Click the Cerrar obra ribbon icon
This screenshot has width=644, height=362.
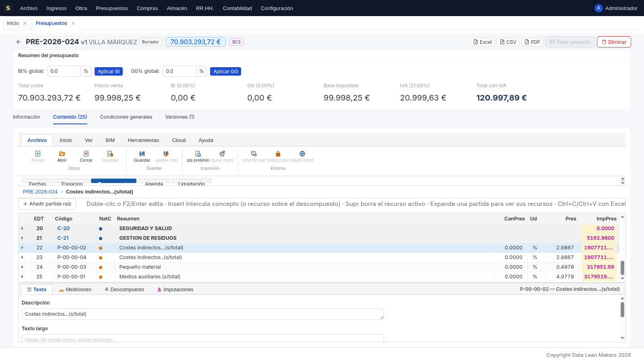coord(86,154)
